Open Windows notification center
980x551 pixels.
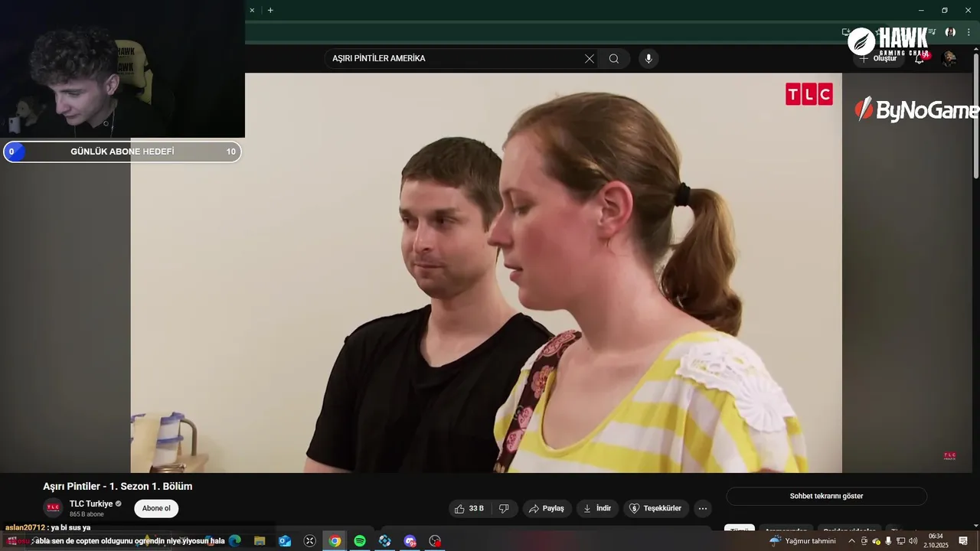(963, 541)
